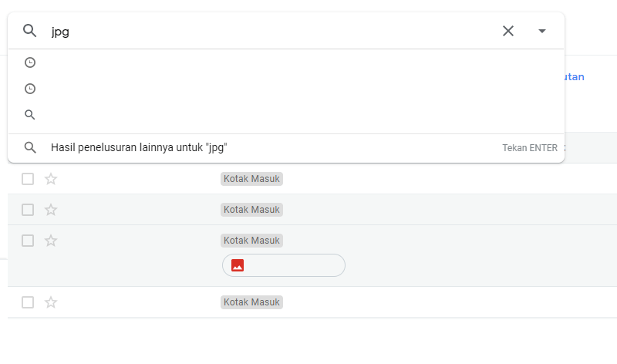Open the red image attachment chip

pyautogui.click(x=284, y=265)
